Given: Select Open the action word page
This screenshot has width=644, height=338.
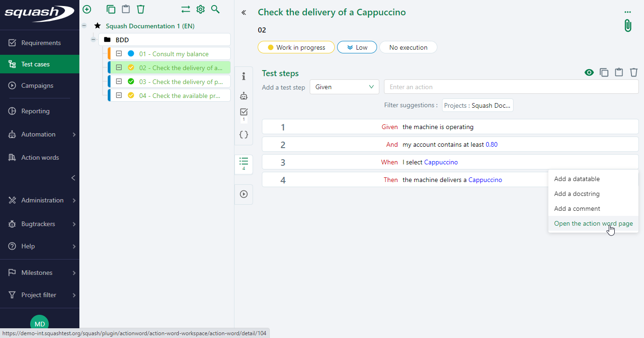Looking at the screenshot, I should [593, 223].
